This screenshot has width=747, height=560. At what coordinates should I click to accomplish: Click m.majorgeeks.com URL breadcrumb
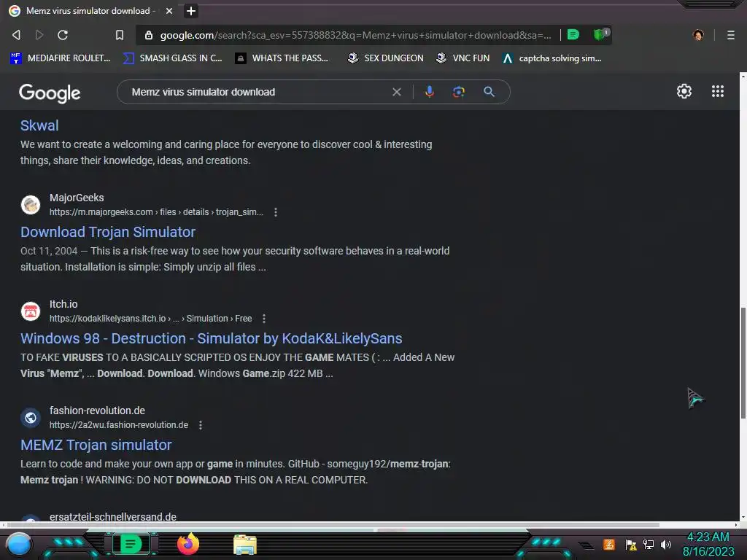[156, 212]
